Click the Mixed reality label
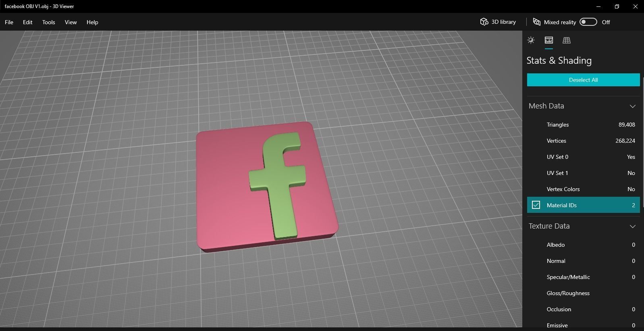Screen dimensions: 644x331 560,22
